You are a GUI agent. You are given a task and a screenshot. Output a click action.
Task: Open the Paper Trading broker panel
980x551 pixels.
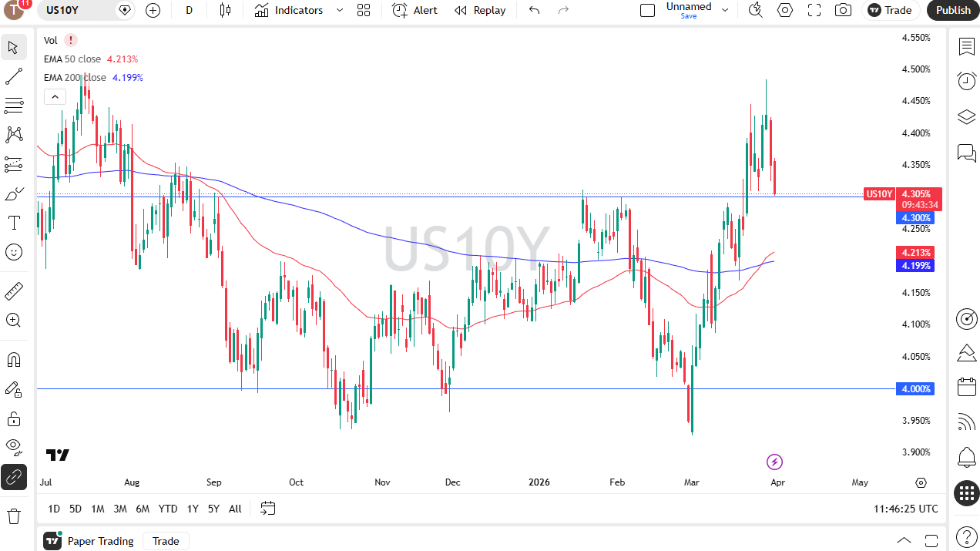[x=89, y=541]
